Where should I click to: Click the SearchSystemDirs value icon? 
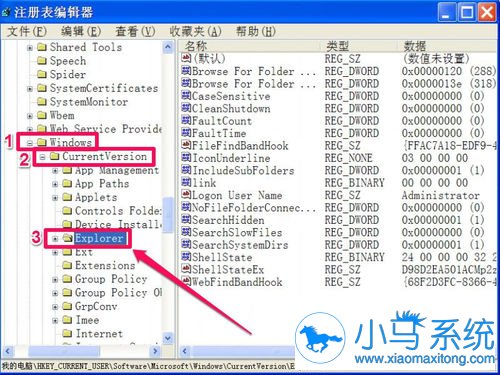(x=186, y=245)
